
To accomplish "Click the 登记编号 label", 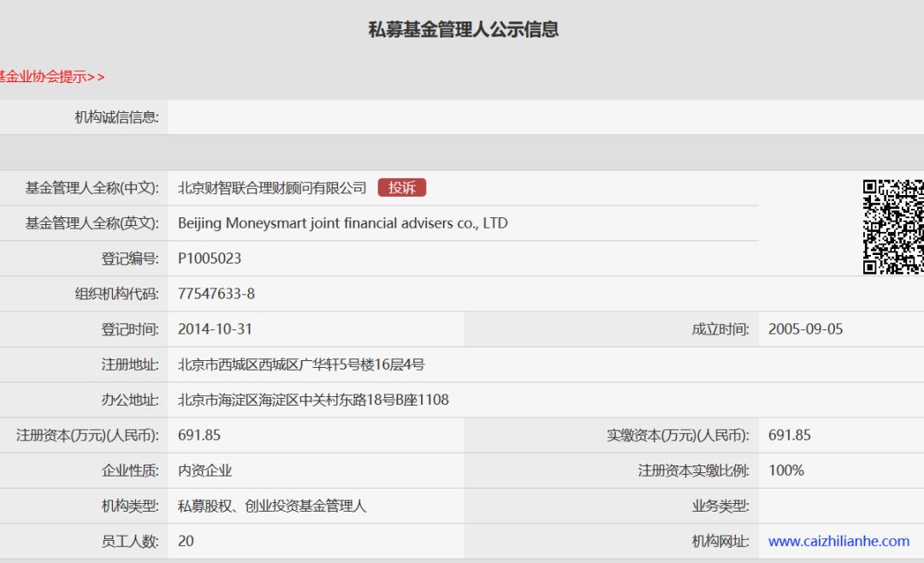I will 130,258.
